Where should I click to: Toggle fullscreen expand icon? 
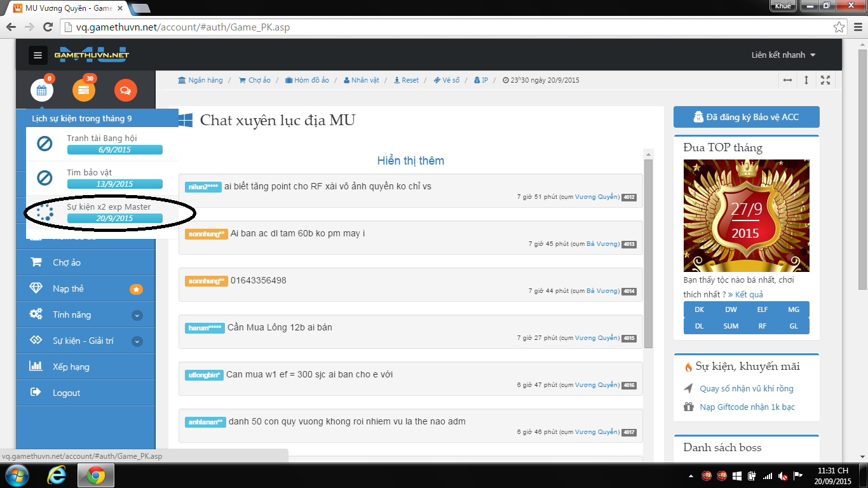825,80
